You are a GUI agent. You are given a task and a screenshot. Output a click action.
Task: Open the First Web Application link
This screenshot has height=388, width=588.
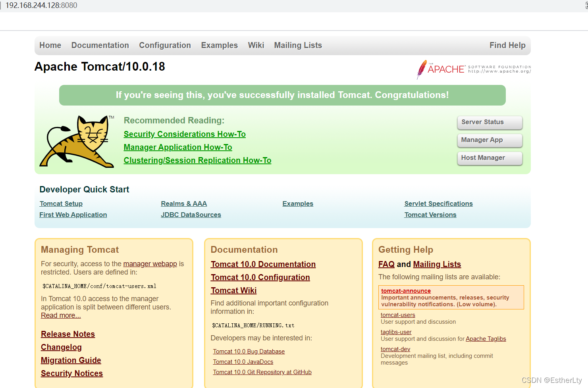click(73, 215)
